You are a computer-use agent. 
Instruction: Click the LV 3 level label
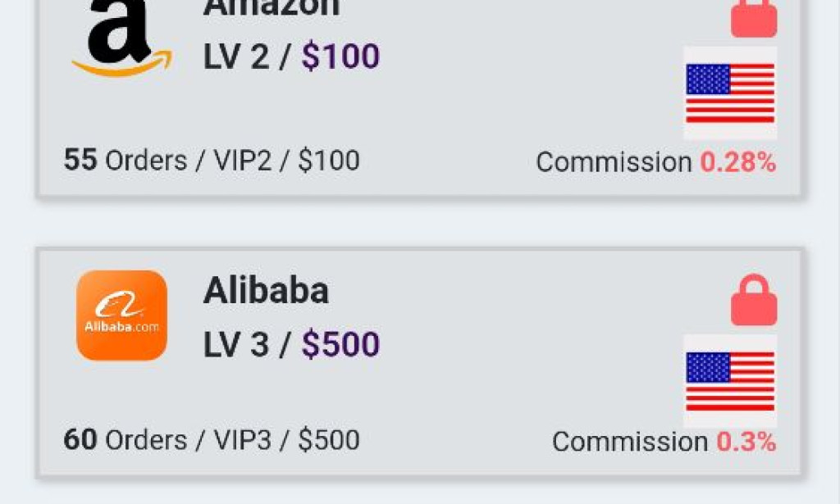tap(235, 345)
